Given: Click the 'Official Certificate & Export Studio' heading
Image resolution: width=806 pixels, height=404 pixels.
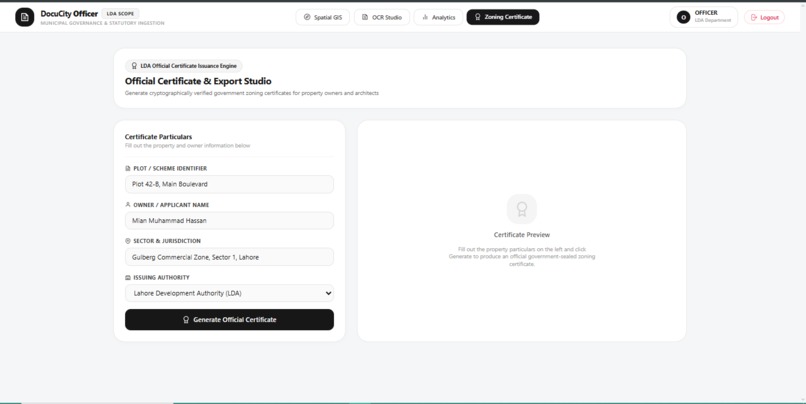Looking at the screenshot, I should pos(198,81).
